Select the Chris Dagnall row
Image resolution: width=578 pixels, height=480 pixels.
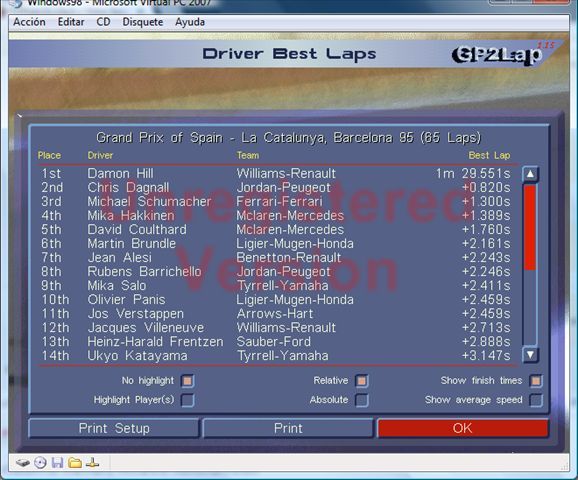click(x=276, y=187)
